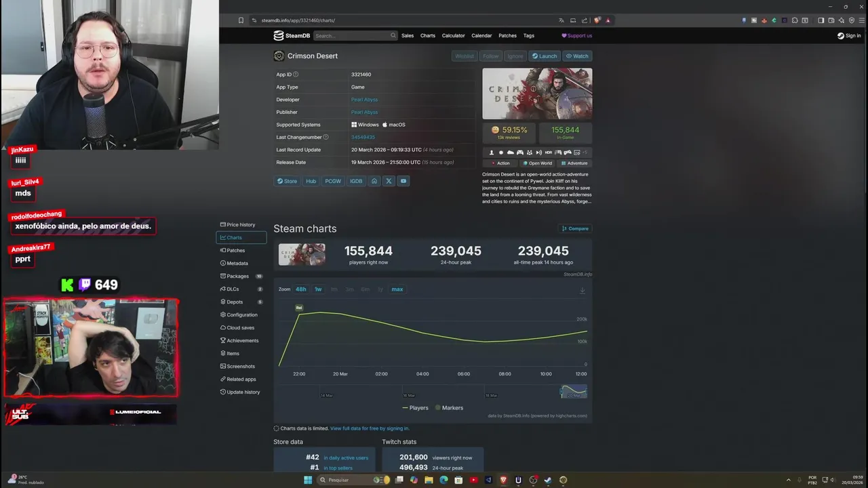Open the Sales menu in SteamDB header
Viewport: 868px width, 488px height.
pos(408,36)
